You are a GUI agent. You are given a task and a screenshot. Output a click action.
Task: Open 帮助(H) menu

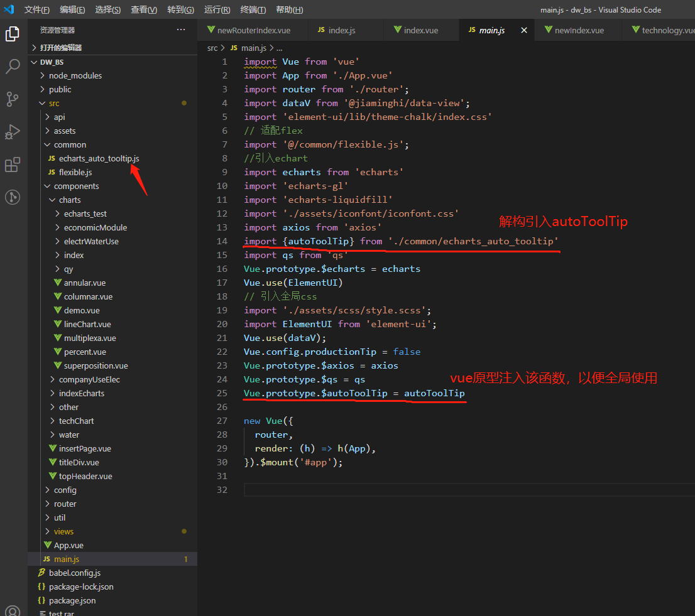tap(290, 10)
